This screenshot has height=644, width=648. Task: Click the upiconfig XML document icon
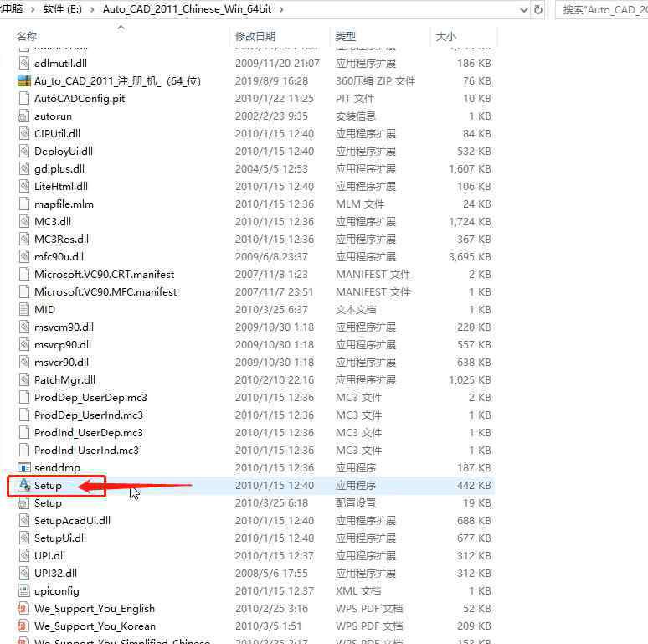coord(24,591)
